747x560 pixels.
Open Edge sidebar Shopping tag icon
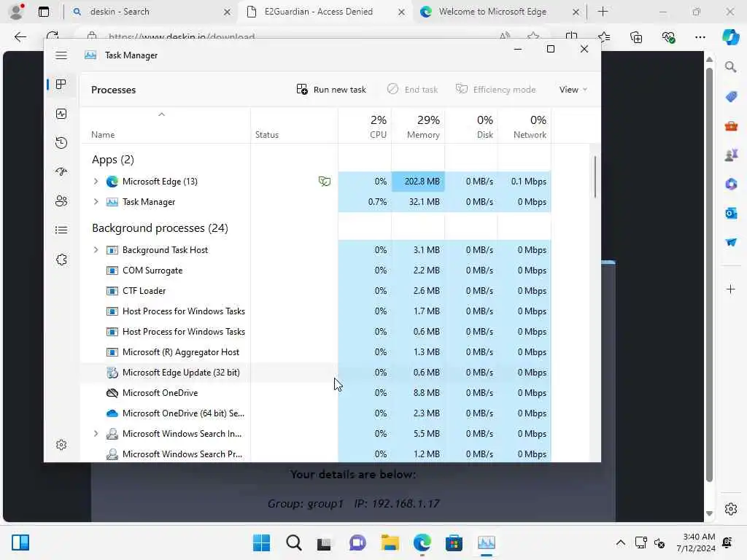pyautogui.click(x=731, y=97)
